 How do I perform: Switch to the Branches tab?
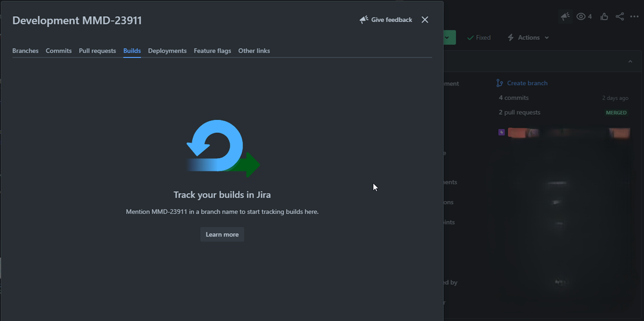pos(25,51)
